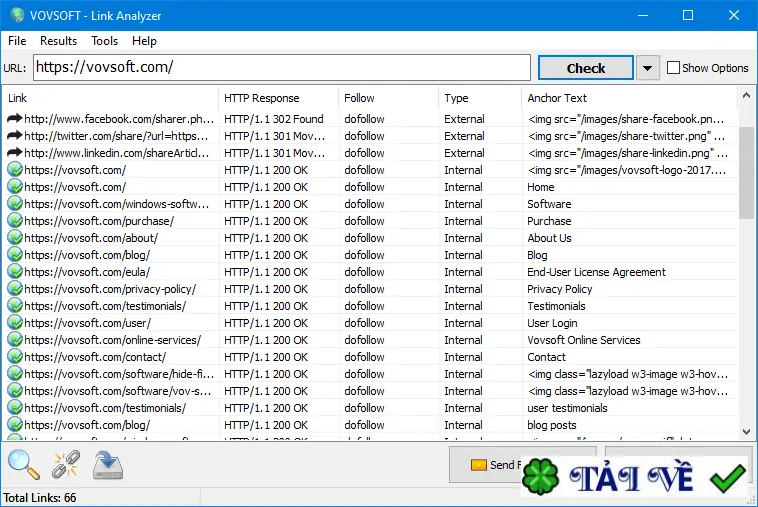
Task: Open the Results menu
Action: pos(58,41)
